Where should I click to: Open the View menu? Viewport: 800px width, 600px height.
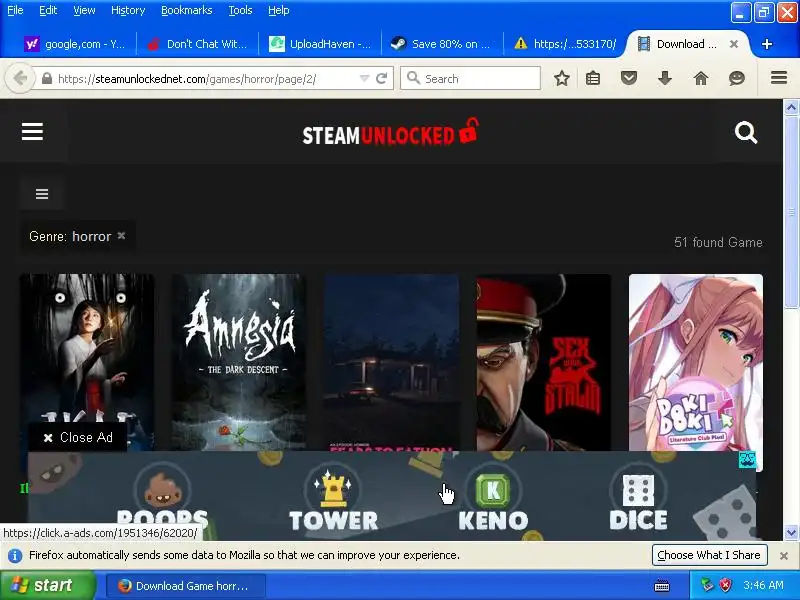point(84,10)
